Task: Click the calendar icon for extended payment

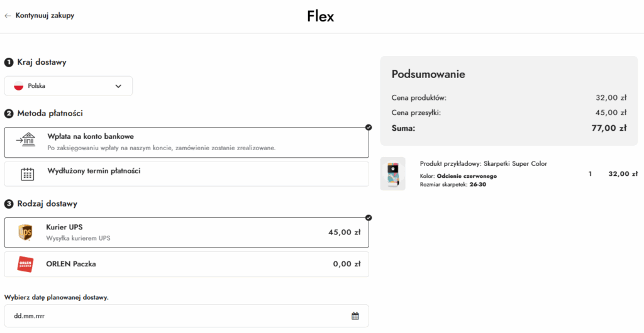Action: (27, 174)
